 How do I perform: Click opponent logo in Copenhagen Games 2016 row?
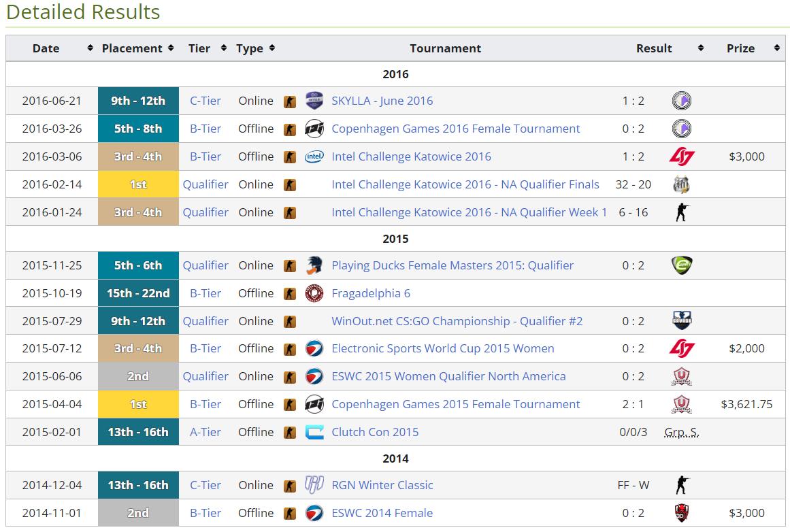(682, 129)
